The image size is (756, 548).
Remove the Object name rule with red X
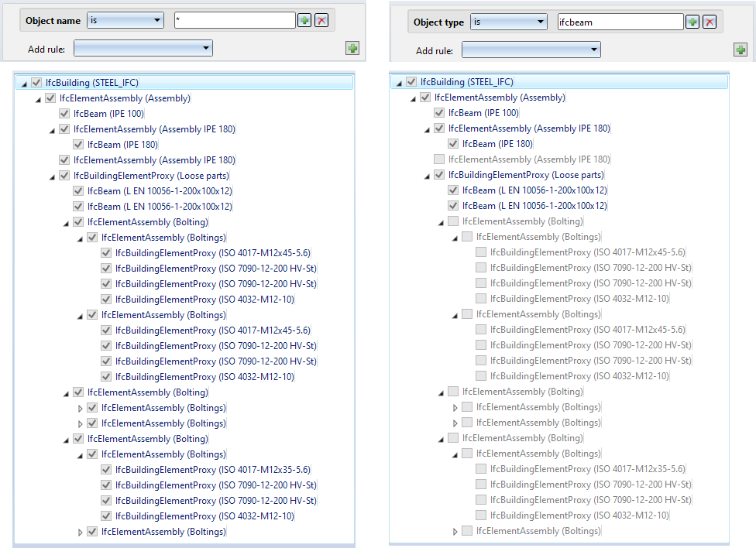(x=321, y=21)
